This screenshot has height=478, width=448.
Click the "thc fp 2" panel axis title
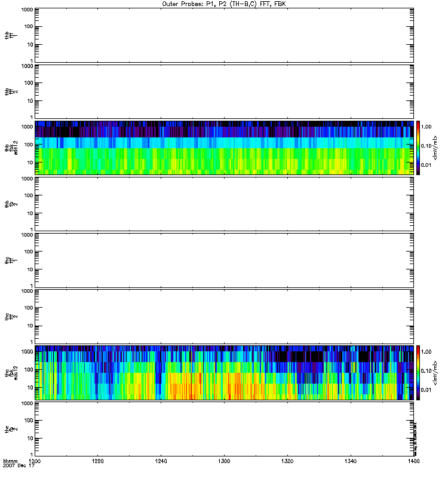(11, 429)
